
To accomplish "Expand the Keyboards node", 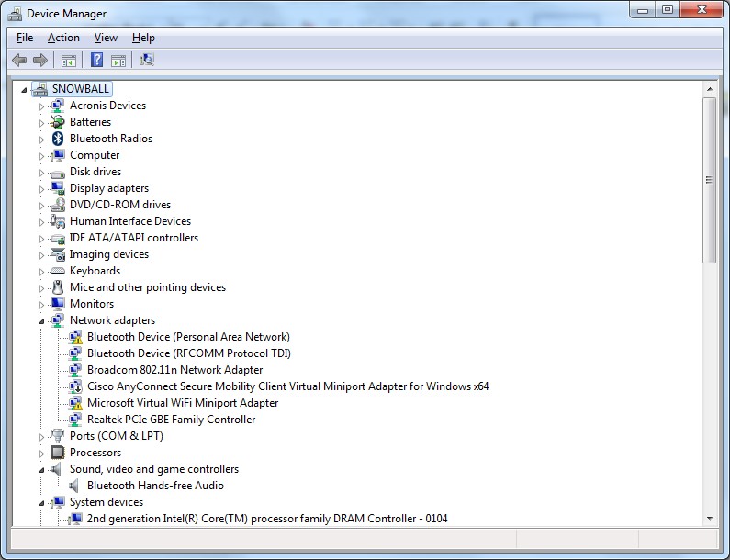I will [x=41, y=272].
